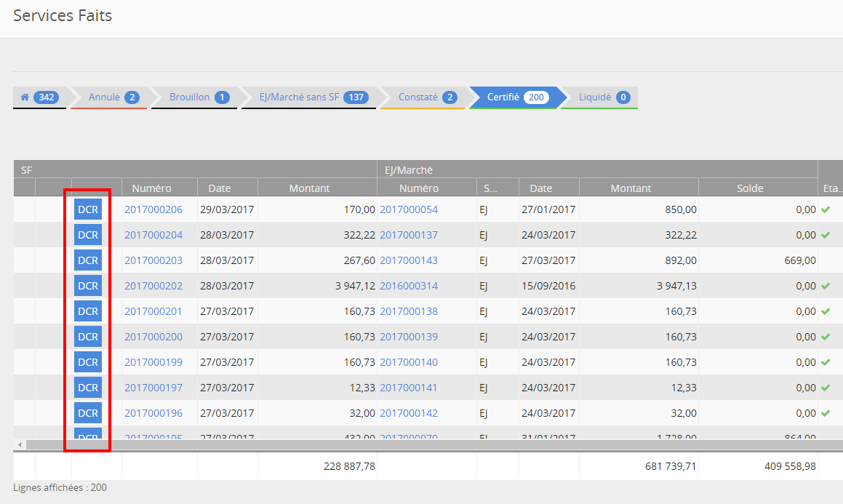Image resolution: width=843 pixels, height=504 pixels.
Task: Open EJ/Marché number 2017000054 link
Action: [409, 209]
